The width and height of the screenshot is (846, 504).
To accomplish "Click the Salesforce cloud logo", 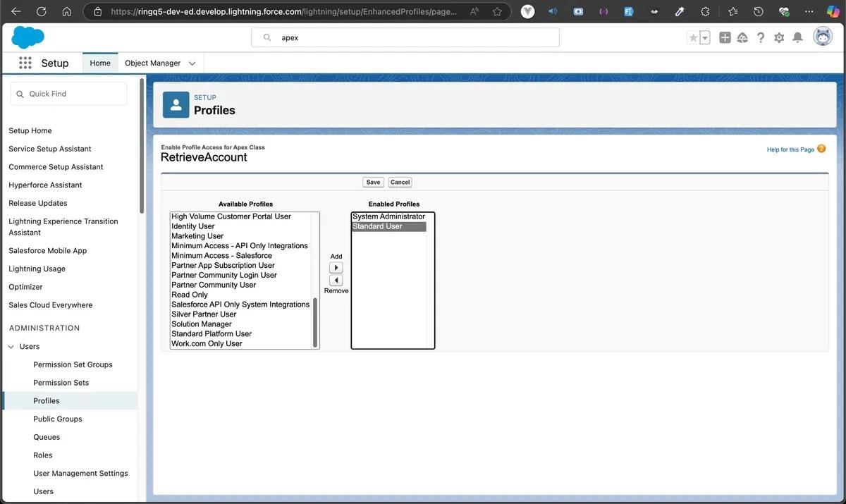I will [x=28, y=37].
